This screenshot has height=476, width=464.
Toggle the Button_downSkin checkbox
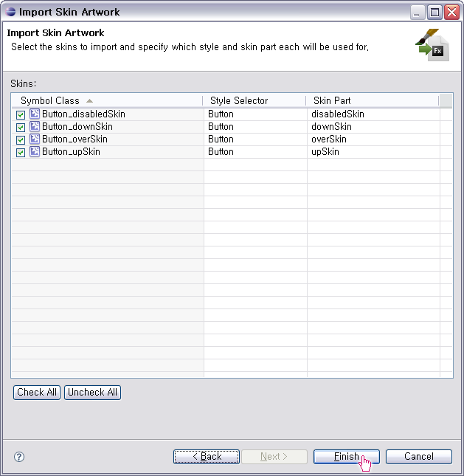(x=21, y=128)
